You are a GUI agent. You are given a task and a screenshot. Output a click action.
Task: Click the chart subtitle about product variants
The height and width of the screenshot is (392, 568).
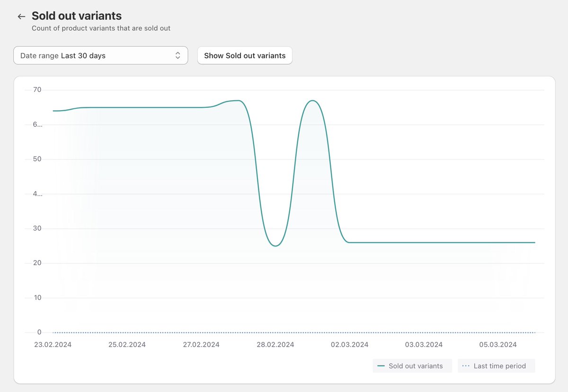[101, 28]
